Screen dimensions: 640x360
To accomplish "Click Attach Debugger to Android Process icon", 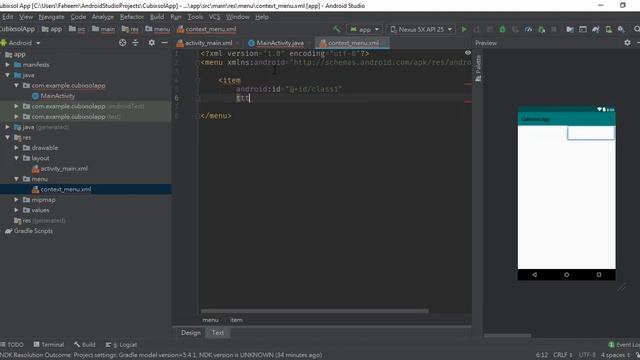I will point(542,29).
